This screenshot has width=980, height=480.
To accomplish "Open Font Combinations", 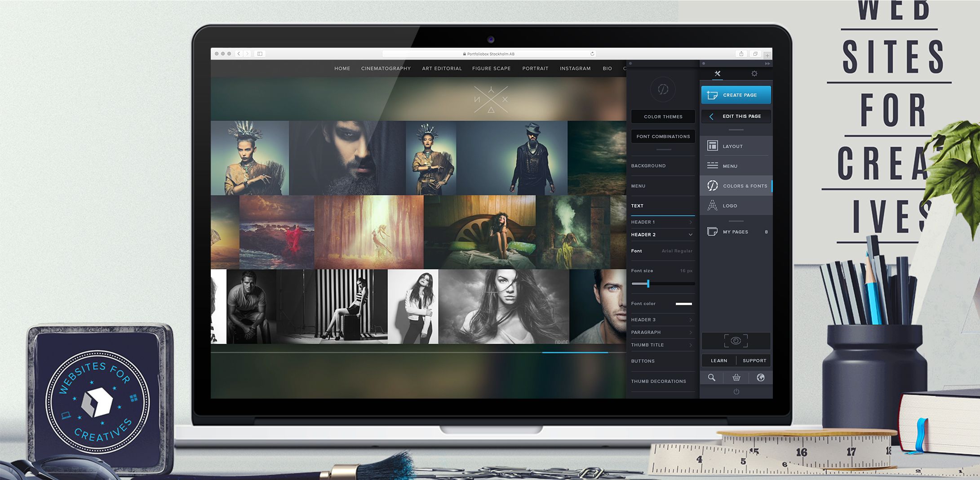I will [663, 136].
